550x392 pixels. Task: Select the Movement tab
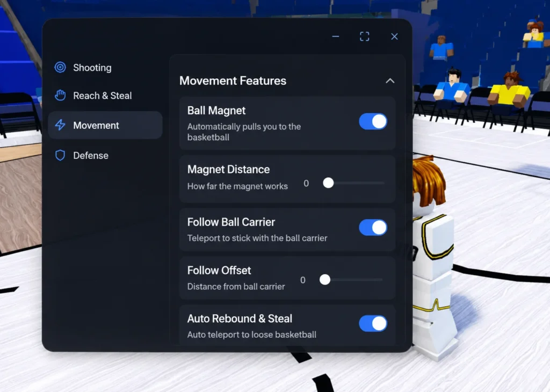[105, 125]
